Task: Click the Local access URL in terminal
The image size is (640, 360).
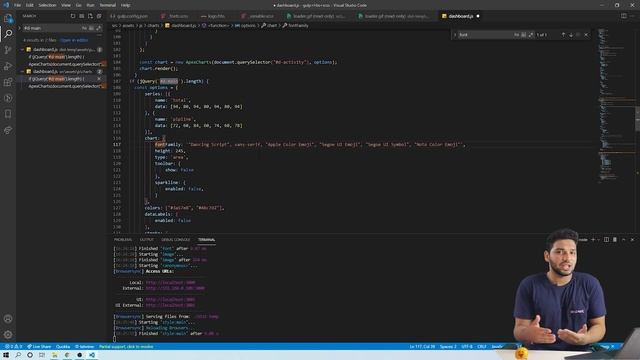Action: (170, 282)
